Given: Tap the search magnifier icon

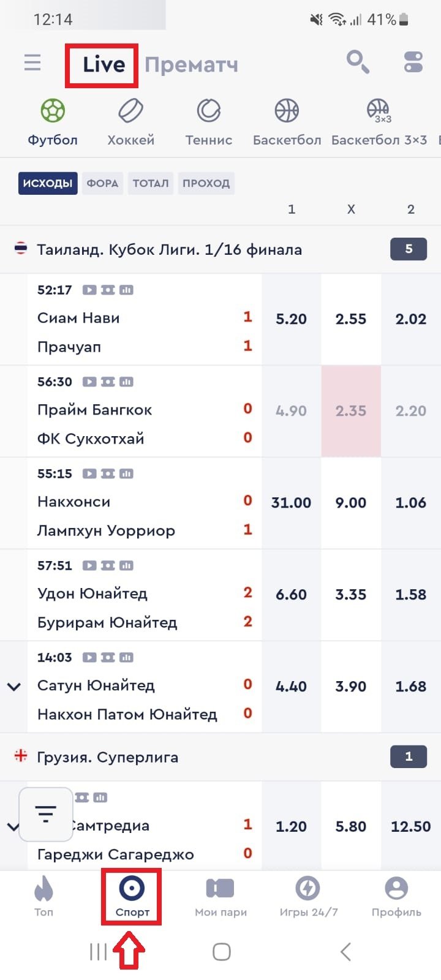Looking at the screenshot, I should [x=357, y=62].
